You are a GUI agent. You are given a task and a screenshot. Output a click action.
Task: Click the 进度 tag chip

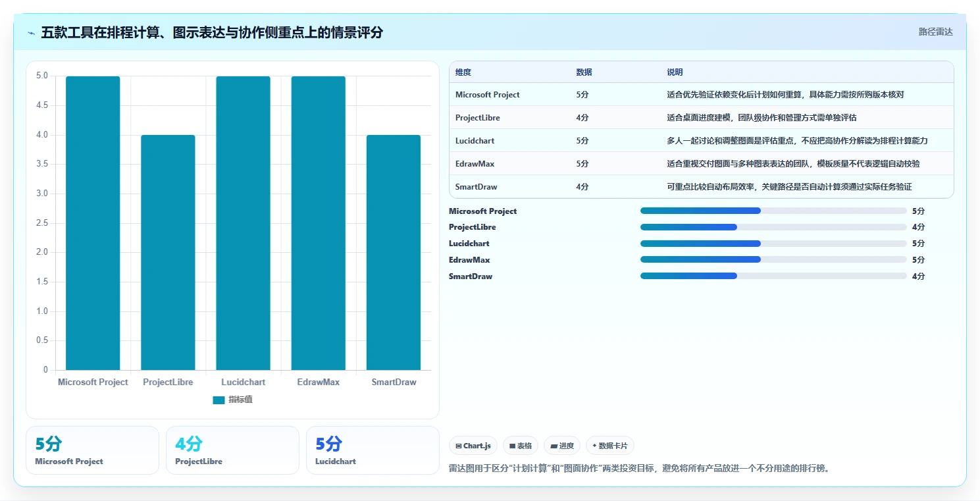pos(562,446)
